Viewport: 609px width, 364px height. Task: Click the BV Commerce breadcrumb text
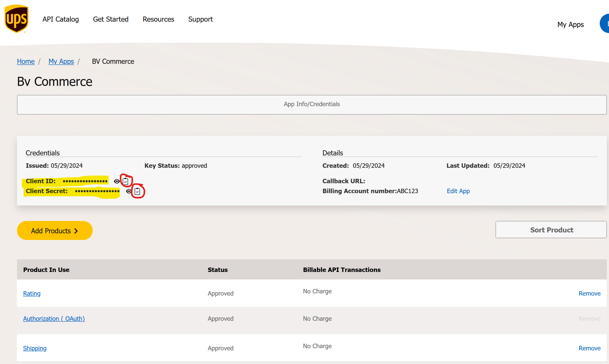[x=113, y=61]
